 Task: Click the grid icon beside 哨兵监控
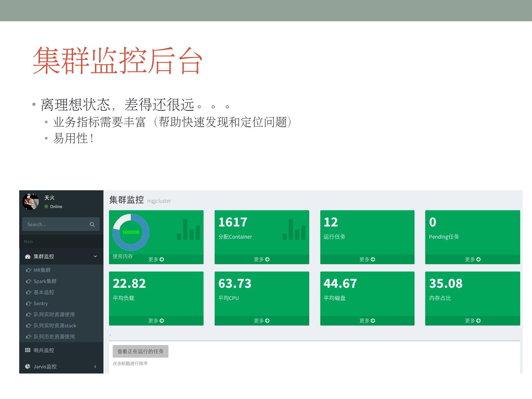28,350
